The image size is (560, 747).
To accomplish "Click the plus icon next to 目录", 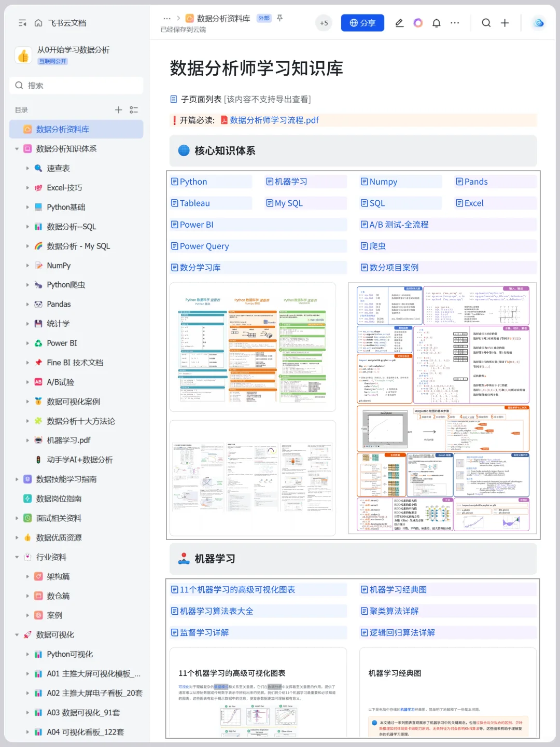I will coord(118,110).
